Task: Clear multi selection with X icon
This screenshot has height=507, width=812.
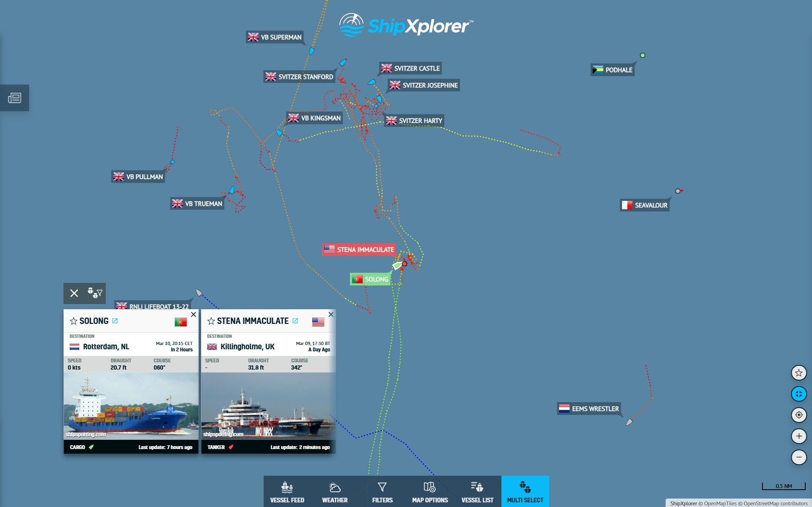Action: click(74, 293)
